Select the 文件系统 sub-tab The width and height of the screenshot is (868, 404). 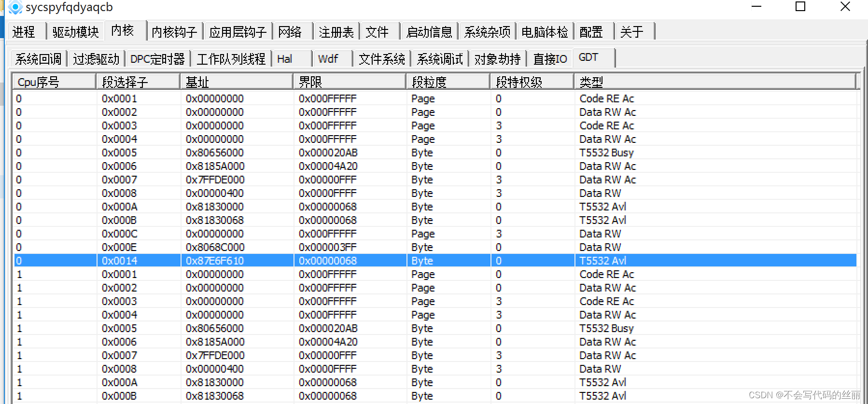(x=381, y=59)
